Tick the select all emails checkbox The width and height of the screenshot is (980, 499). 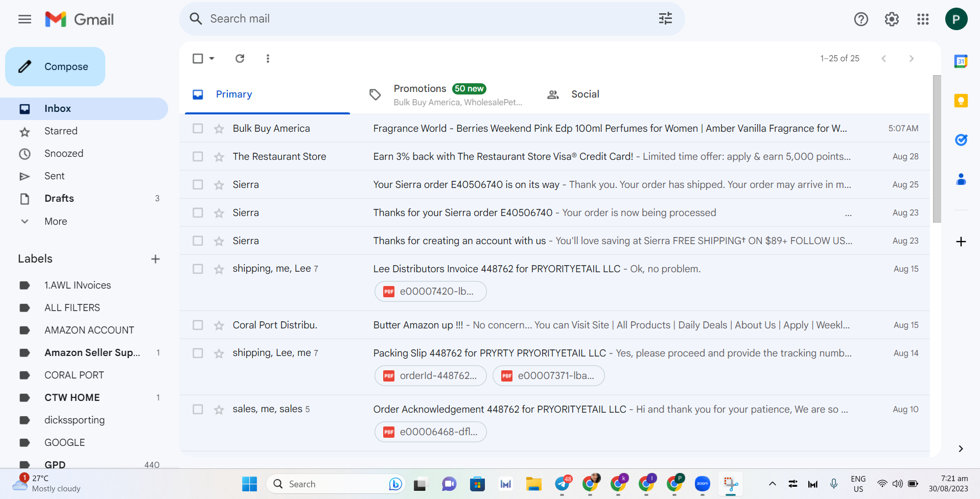[198, 58]
